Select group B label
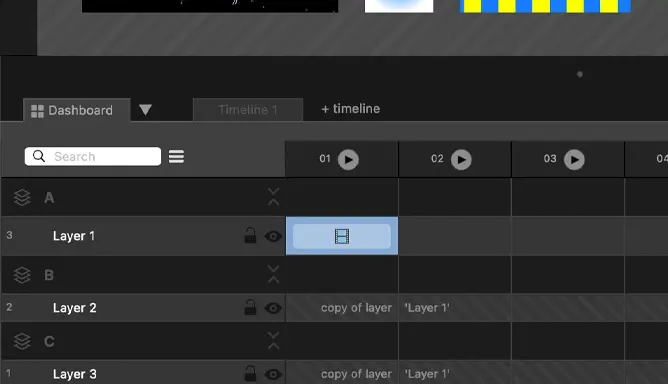The image size is (668, 384). (49, 275)
